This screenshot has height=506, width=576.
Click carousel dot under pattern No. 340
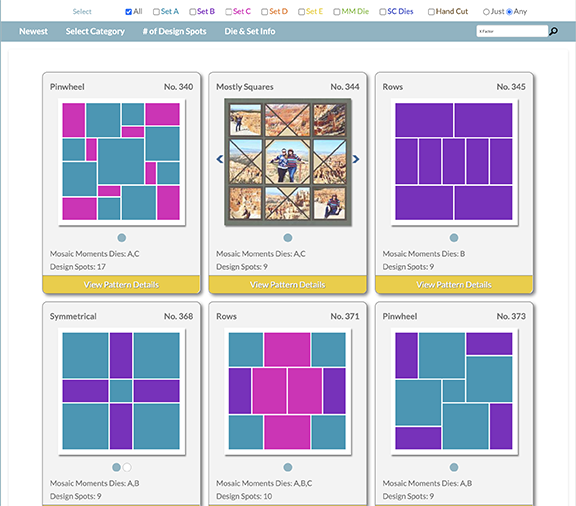[122, 238]
